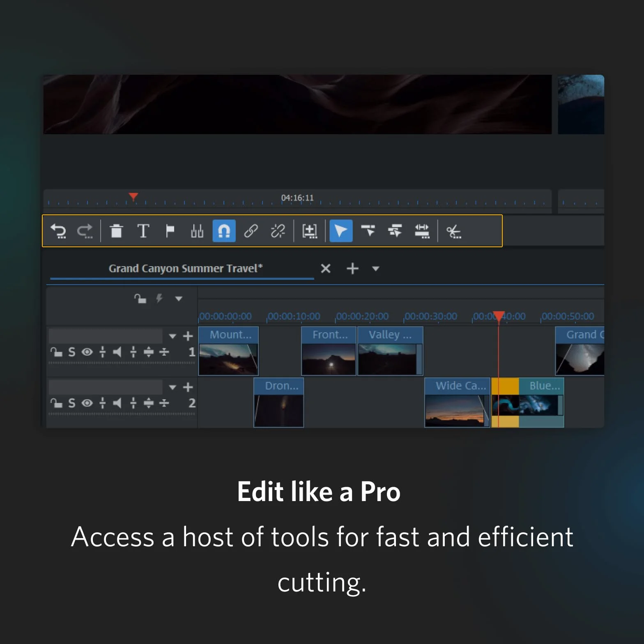Open the track 2 dropdown arrow
The image size is (644, 644).
pos(172,387)
